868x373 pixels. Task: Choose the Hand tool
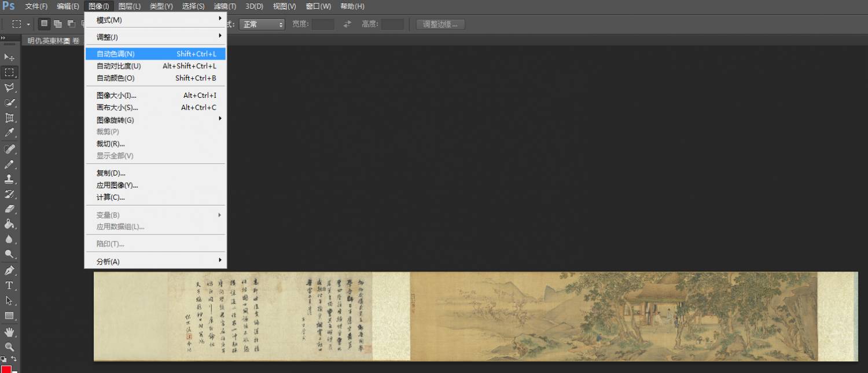point(9,332)
